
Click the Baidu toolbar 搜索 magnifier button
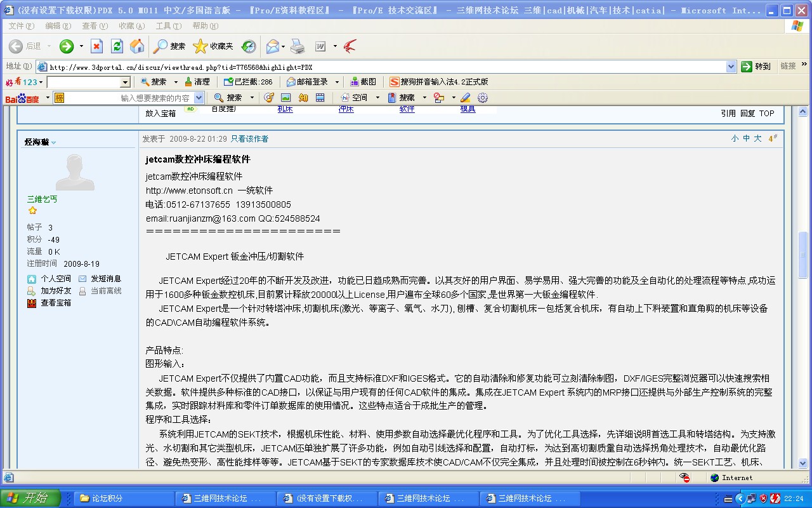(228, 98)
